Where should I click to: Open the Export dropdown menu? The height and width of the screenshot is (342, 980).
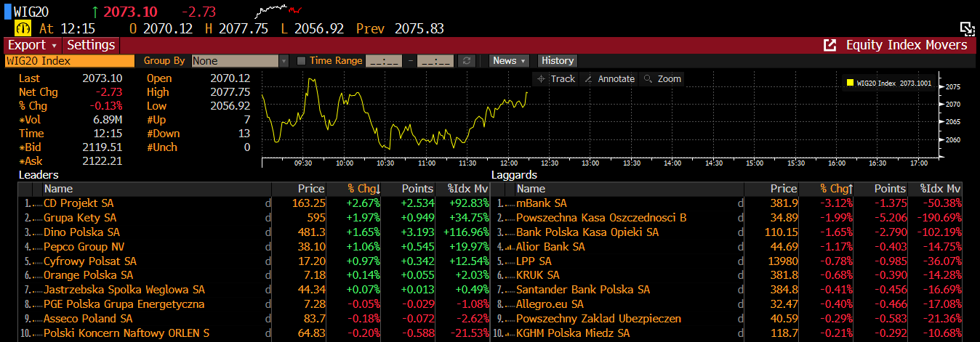(32, 45)
